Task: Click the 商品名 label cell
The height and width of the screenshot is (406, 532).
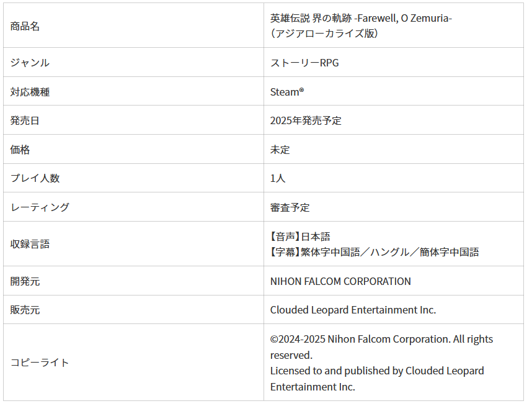Action: pyautogui.click(x=25, y=26)
